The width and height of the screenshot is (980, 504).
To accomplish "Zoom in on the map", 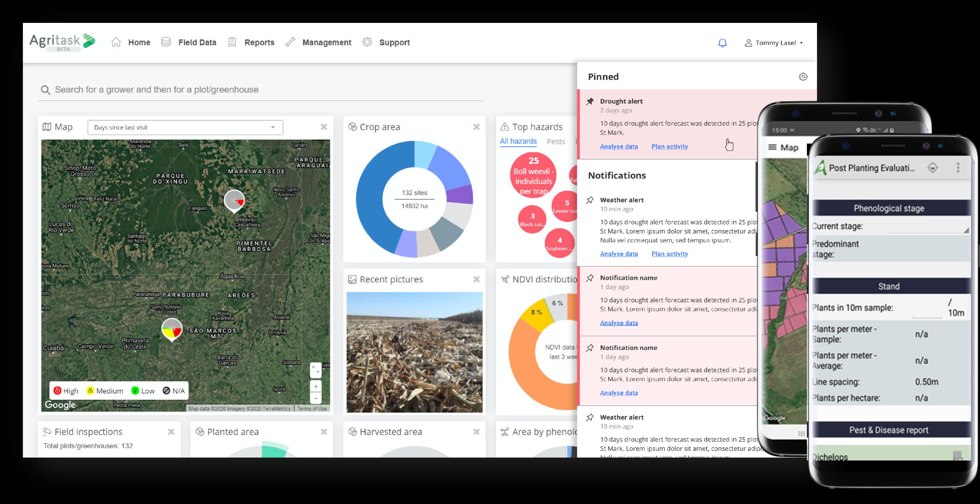I will click(316, 387).
